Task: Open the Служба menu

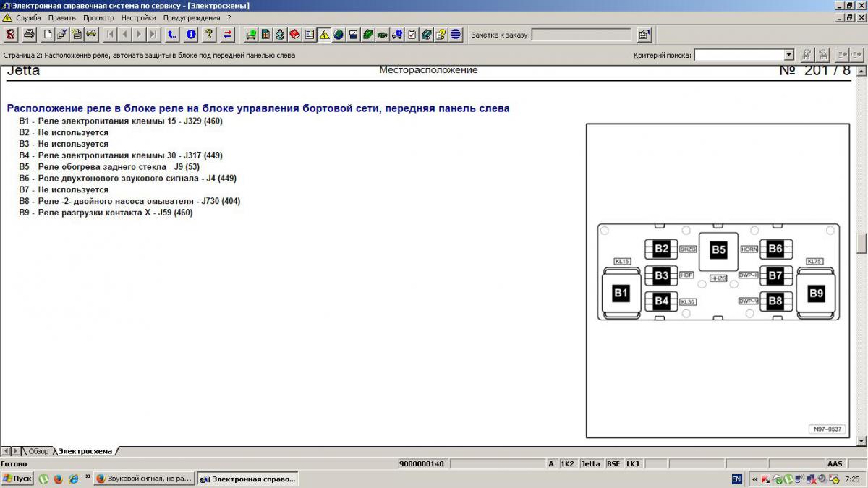Action: pyautogui.click(x=27, y=17)
